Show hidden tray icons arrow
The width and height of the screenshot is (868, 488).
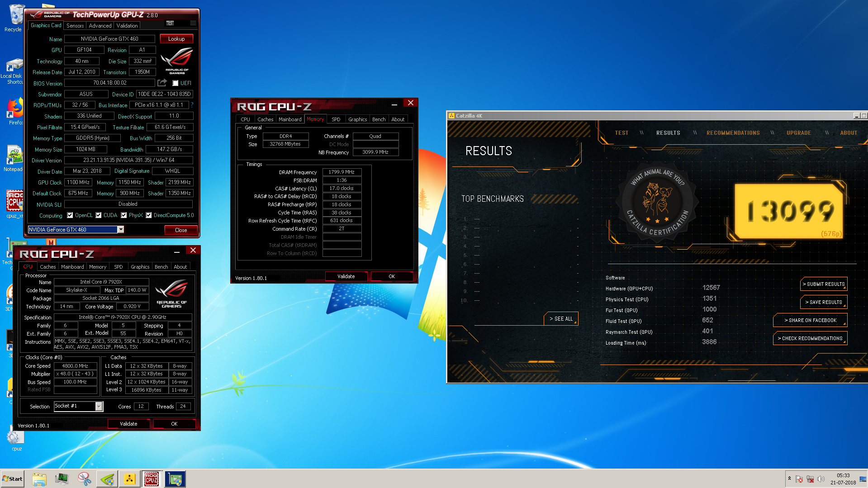789,479
